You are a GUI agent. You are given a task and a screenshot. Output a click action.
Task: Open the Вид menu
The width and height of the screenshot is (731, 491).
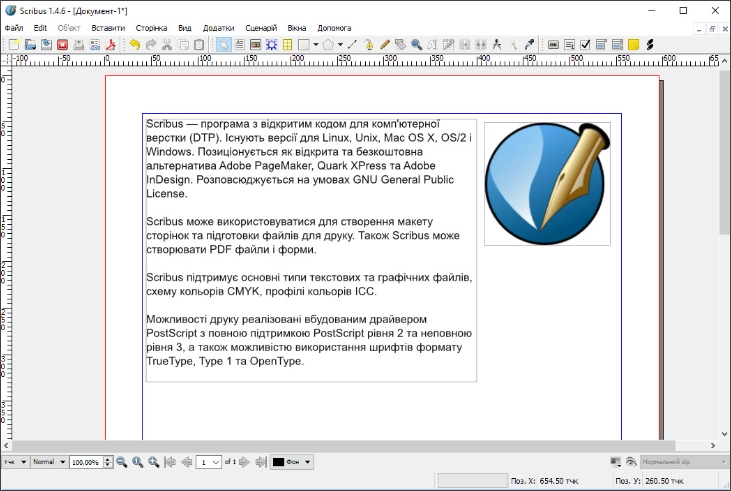pyautogui.click(x=185, y=28)
